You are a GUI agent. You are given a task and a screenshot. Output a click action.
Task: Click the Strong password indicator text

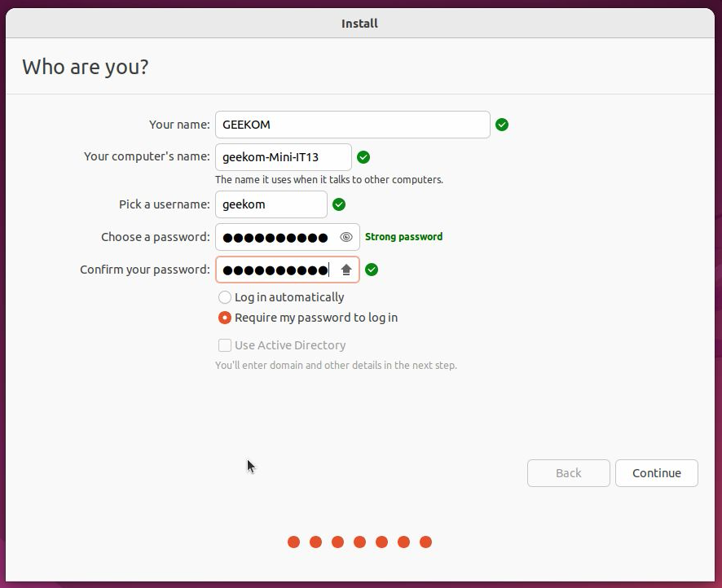click(x=403, y=237)
